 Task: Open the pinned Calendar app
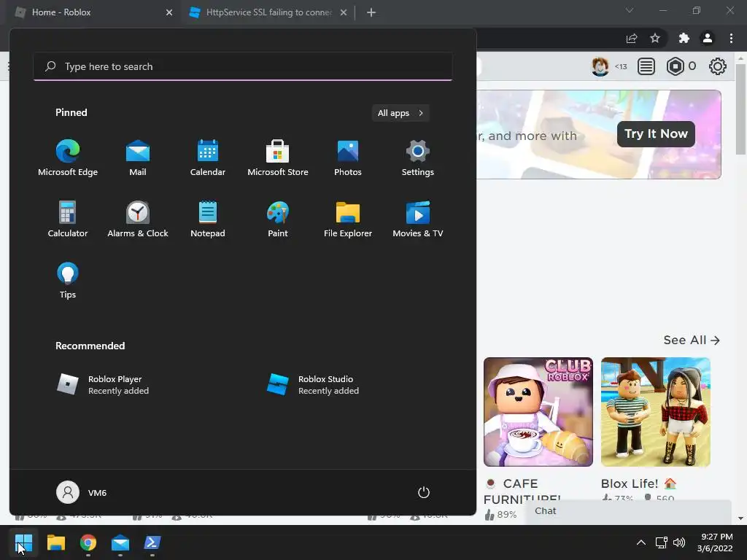pos(208,158)
